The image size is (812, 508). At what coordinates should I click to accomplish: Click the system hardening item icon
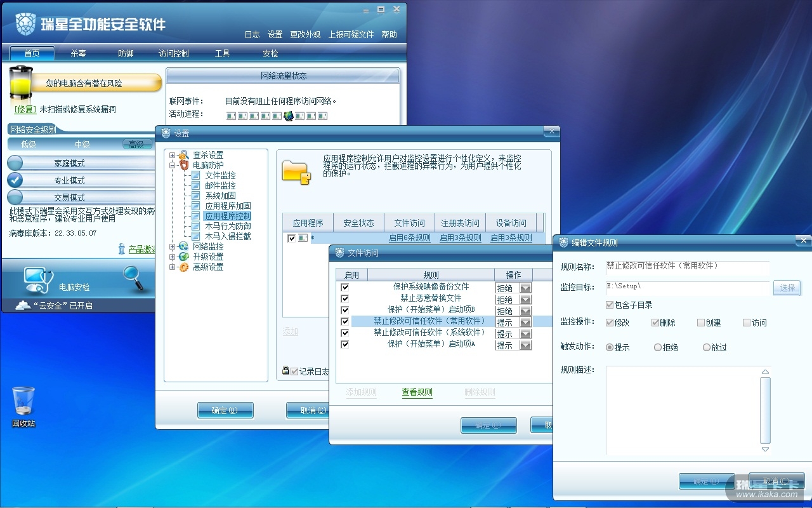[196, 196]
